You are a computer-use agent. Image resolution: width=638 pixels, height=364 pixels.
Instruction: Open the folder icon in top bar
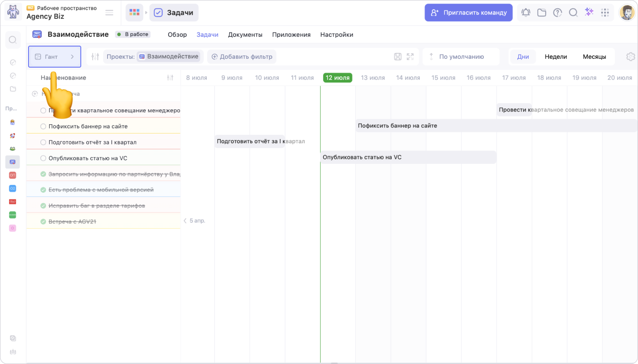coord(541,13)
